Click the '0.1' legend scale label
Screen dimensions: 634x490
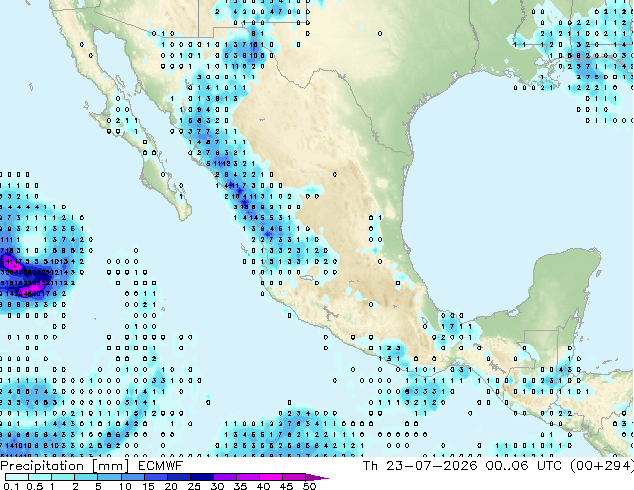[x=11, y=486]
